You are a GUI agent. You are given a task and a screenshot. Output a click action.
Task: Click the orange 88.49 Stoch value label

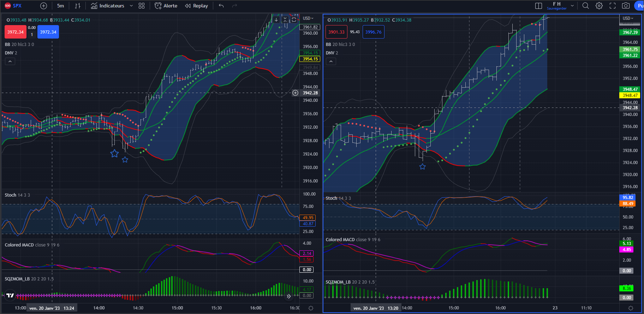(628, 204)
